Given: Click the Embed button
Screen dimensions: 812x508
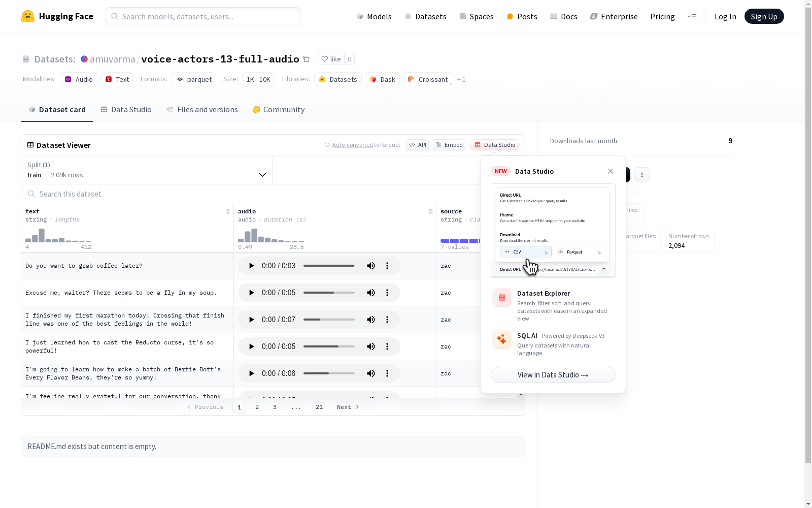Looking at the screenshot, I should (x=449, y=145).
